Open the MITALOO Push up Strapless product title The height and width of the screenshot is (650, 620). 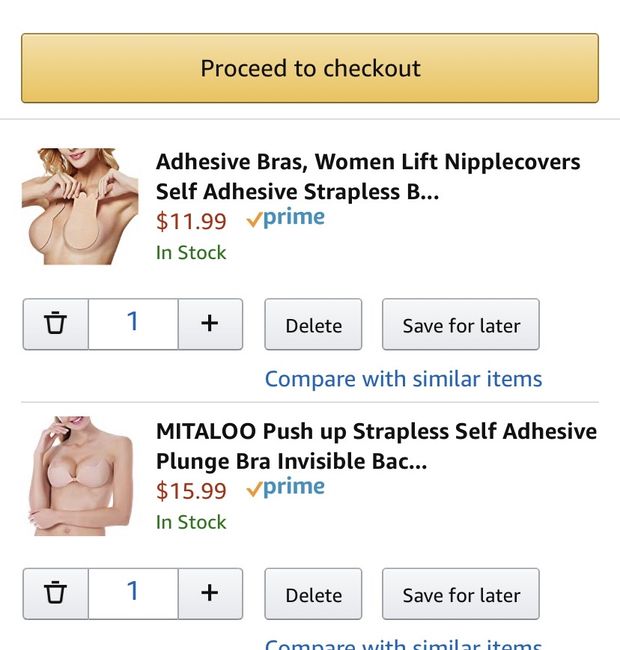pos(376,446)
